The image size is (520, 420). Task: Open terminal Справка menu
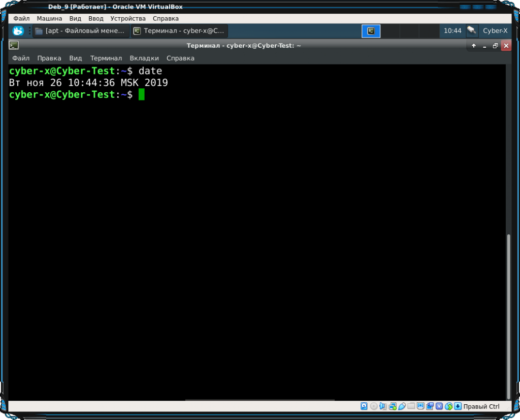coord(180,58)
